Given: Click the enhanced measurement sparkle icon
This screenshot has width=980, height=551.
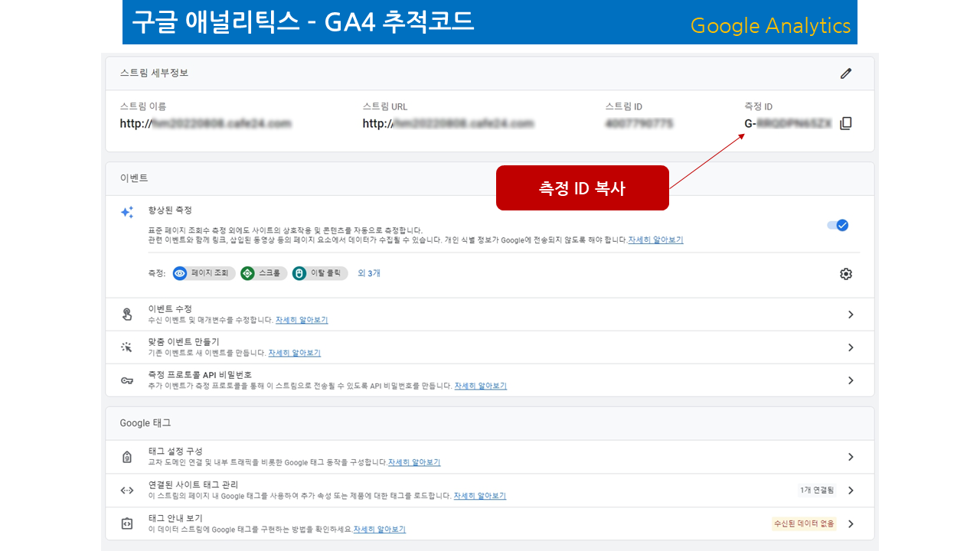Looking at the screenshot, I should pyautogui.click(x=127, y=213).
